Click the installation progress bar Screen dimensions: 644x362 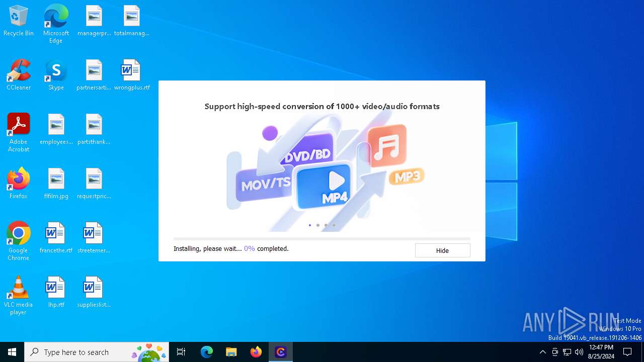(322, 239)
